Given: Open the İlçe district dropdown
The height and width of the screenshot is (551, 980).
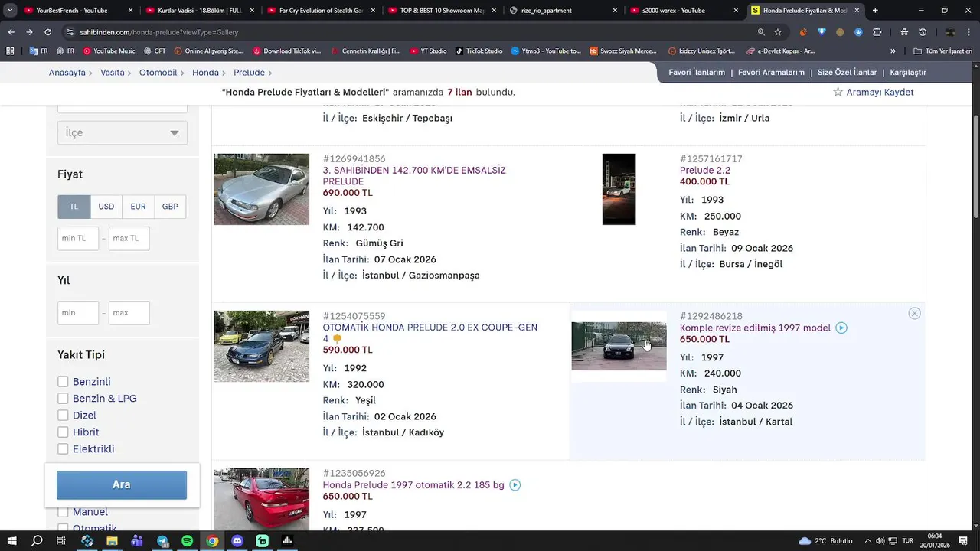Looking at the screenshot, I should [x=122, y=132].
